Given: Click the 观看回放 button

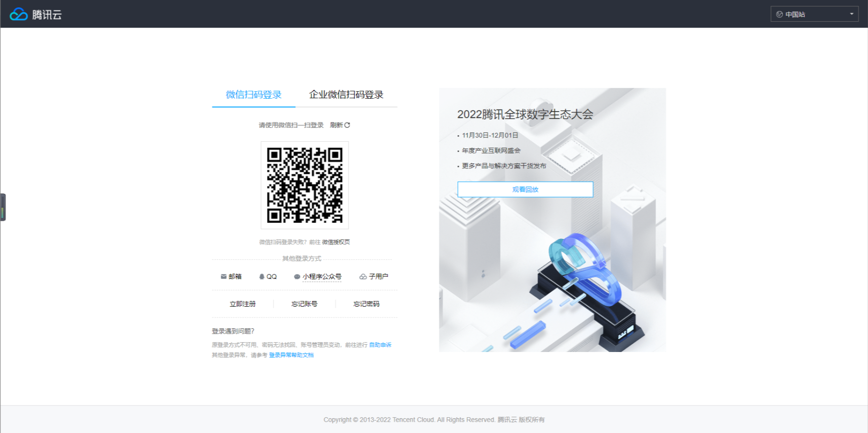Looking at the screenshot, I should 525,190.
